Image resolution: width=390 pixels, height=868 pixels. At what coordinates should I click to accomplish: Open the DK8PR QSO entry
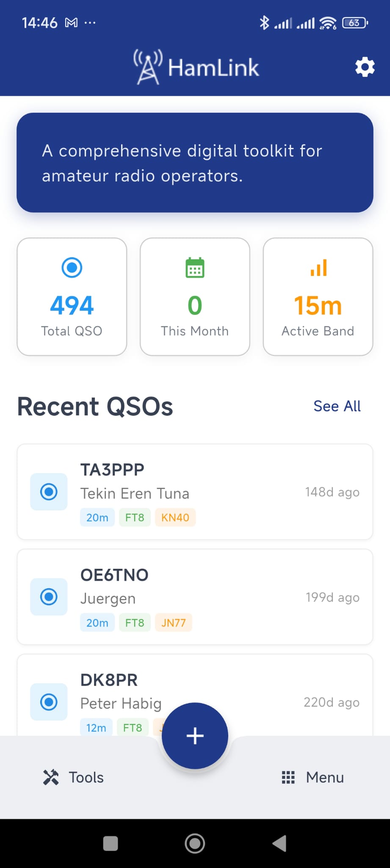tap(195, 695)
